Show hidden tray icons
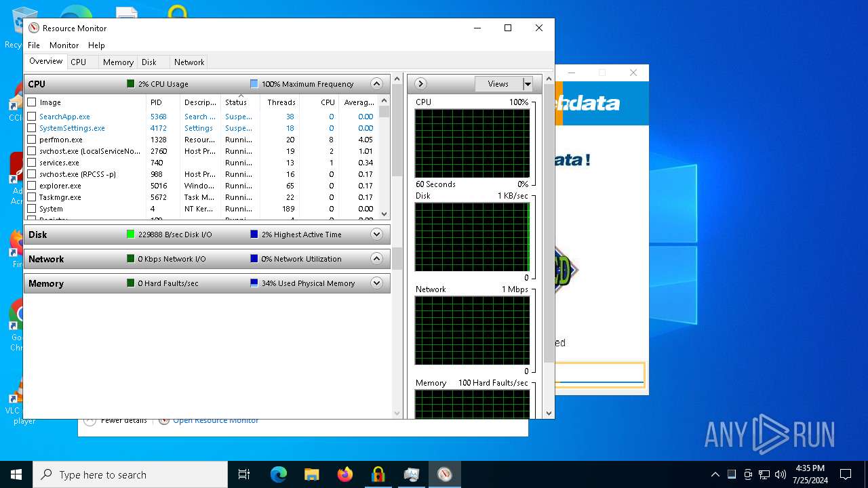868x488 pixels. click(x=715, y=474)
